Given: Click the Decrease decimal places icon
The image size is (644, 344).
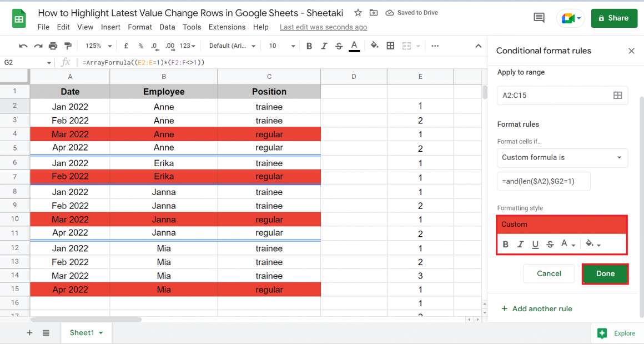Looking at the screenshot, I should (x=154, y=46).
